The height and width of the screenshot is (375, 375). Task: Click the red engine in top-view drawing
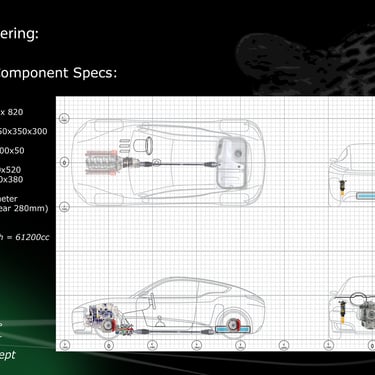point(102,162)
